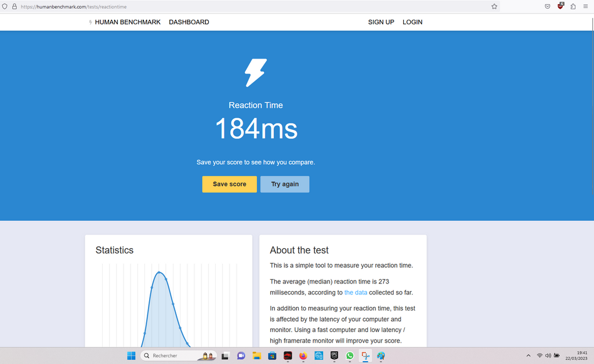
Task: Open the Login page
Action: click(412, 22)
